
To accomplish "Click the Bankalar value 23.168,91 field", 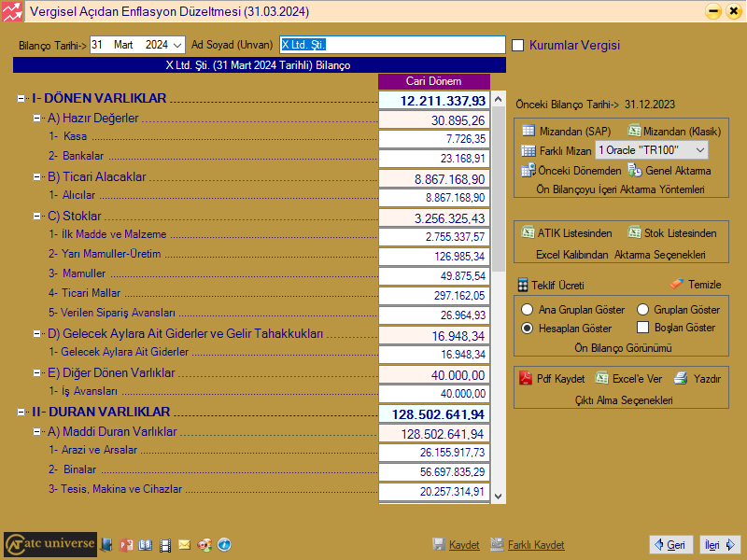I will 434,159.
